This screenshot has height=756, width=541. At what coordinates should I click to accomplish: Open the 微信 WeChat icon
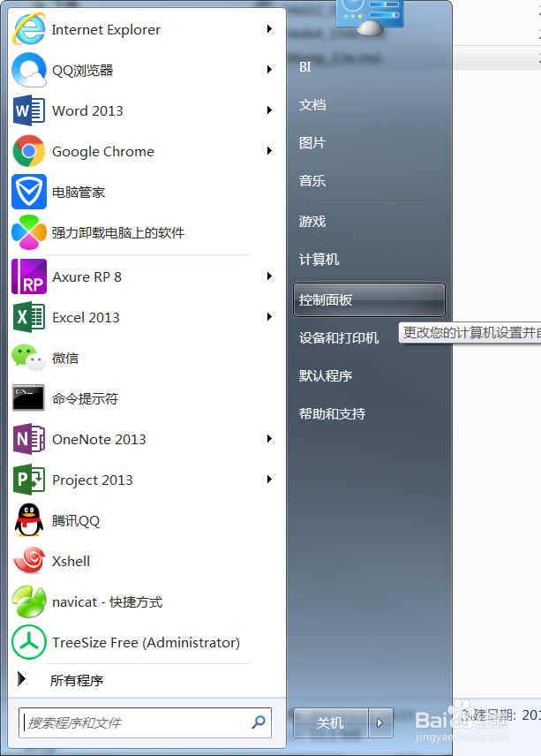tap(29, 358)
